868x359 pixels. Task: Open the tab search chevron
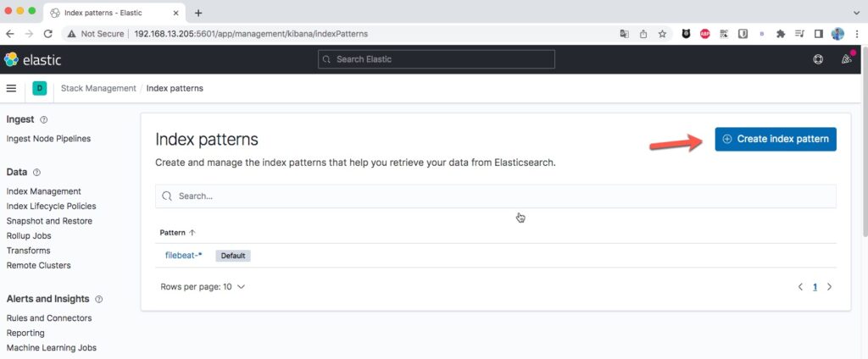[856, 12]
